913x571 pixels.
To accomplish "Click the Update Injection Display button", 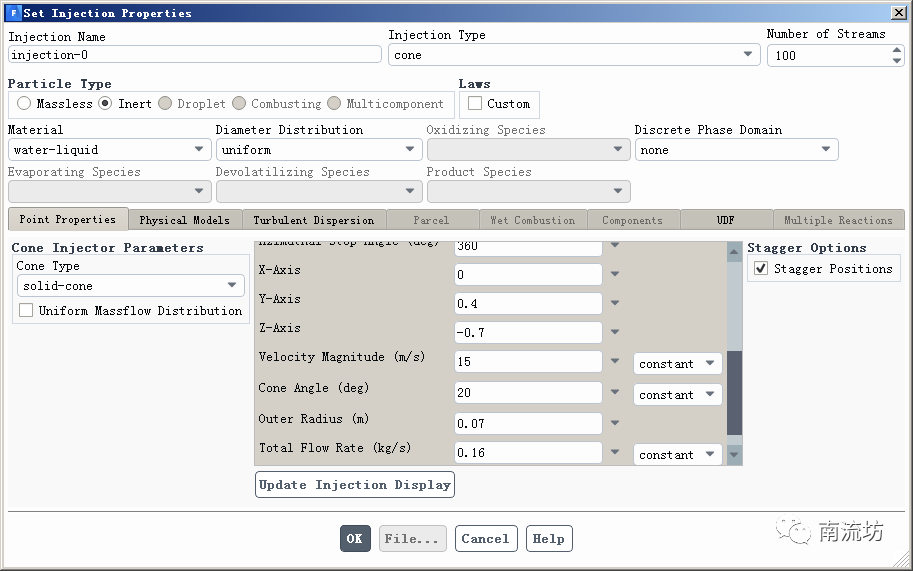I will (x=355, y=485).
